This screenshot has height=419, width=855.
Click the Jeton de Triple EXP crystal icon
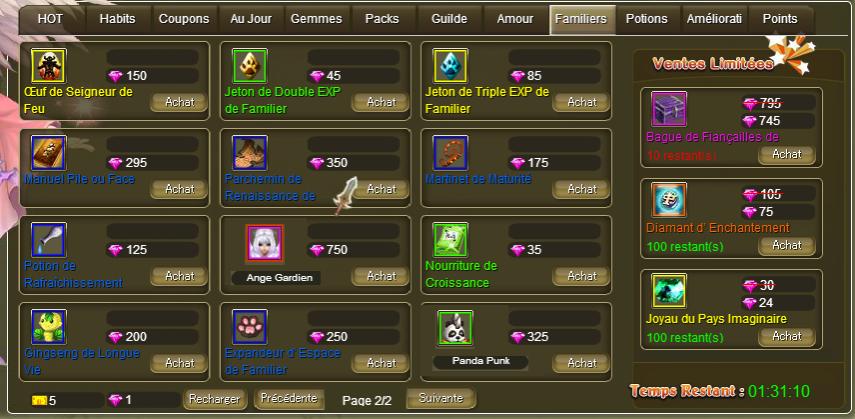[450, 66]
